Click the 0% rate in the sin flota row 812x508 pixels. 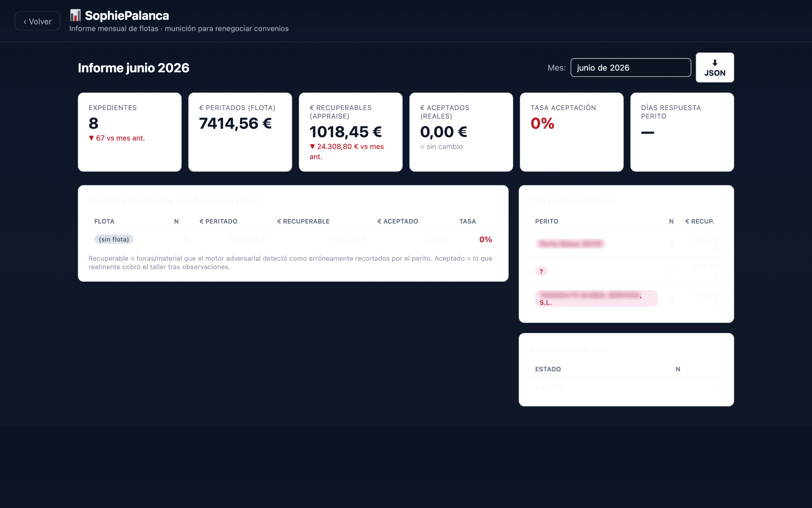pyautogui.click(x=486, y=239)
